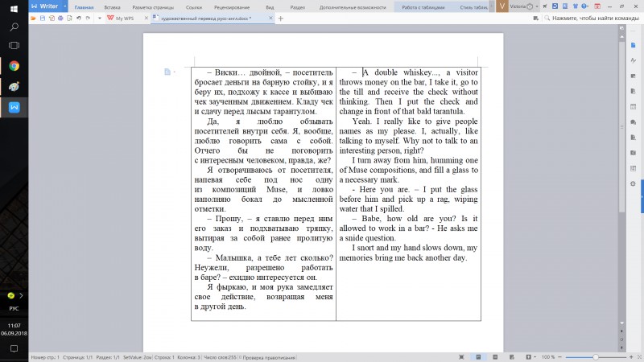Click the zoom in plus button
644x362 pixels.
[x=631, y=357]
